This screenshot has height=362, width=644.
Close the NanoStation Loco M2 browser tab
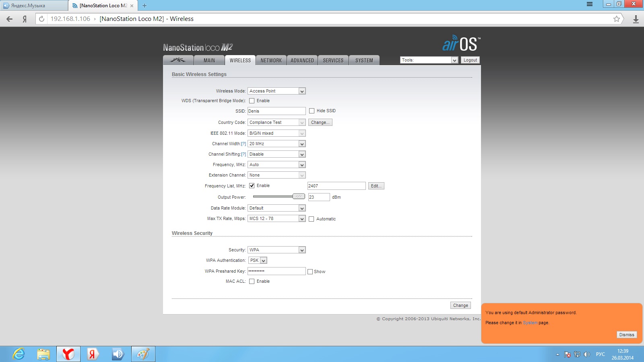[132, 6]
